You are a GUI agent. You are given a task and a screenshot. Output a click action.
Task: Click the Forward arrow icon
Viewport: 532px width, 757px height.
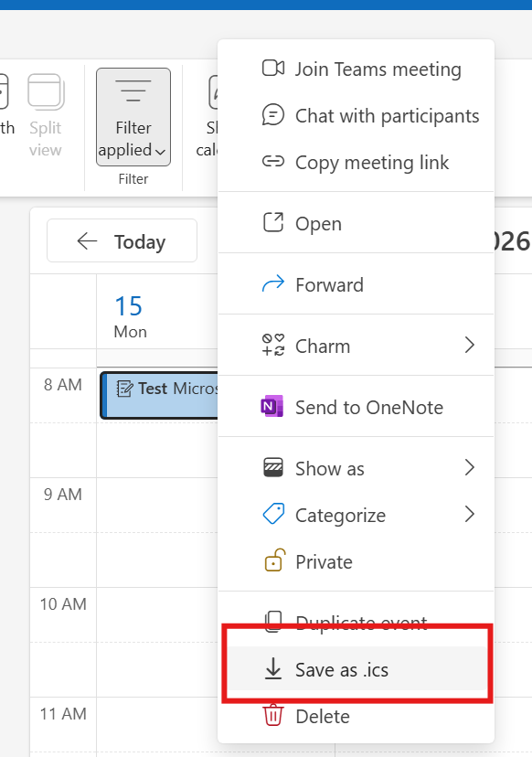pyautogui.click(x=272, y=283)
